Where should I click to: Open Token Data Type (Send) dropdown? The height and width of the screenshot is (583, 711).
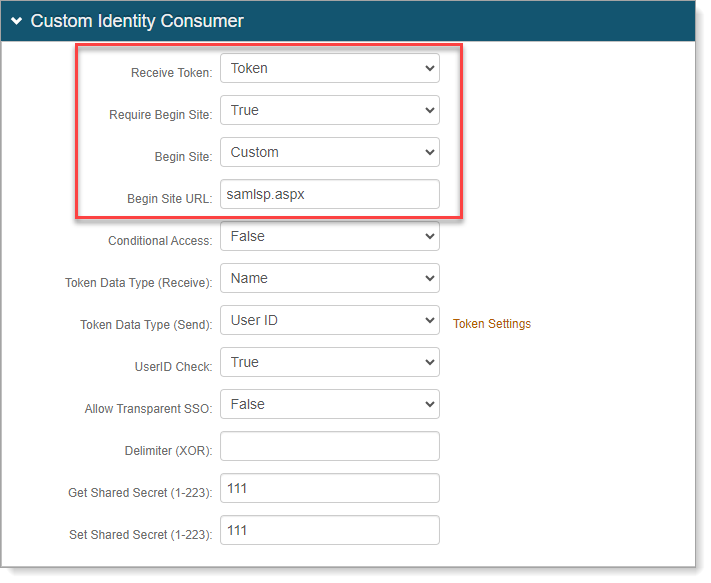tap(329, 320)
